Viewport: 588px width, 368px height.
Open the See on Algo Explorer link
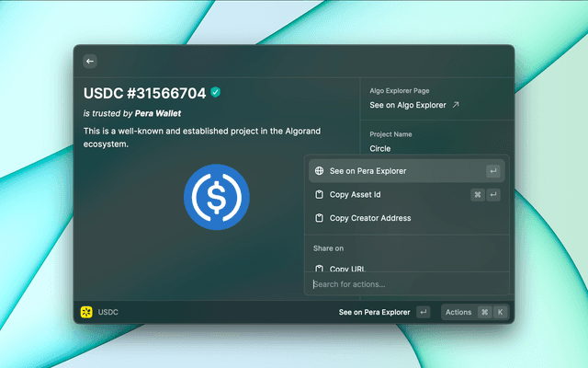408,106
